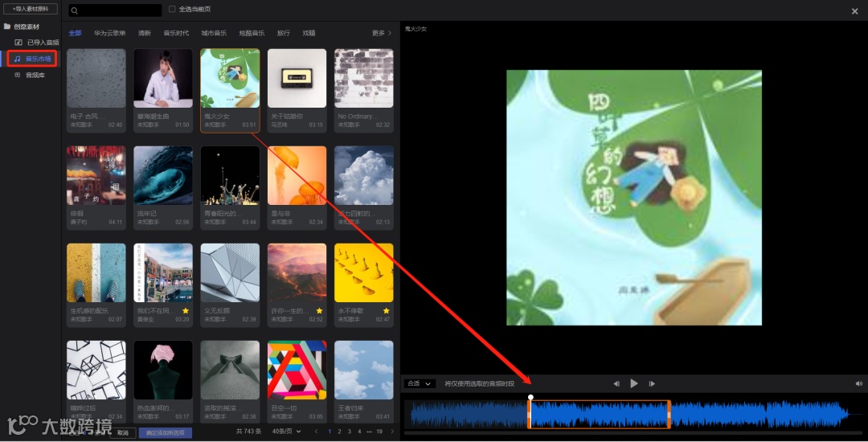The width and height of the screenshot is (868, 442).
Task: Go to page 4
Action: click(359, 432)
